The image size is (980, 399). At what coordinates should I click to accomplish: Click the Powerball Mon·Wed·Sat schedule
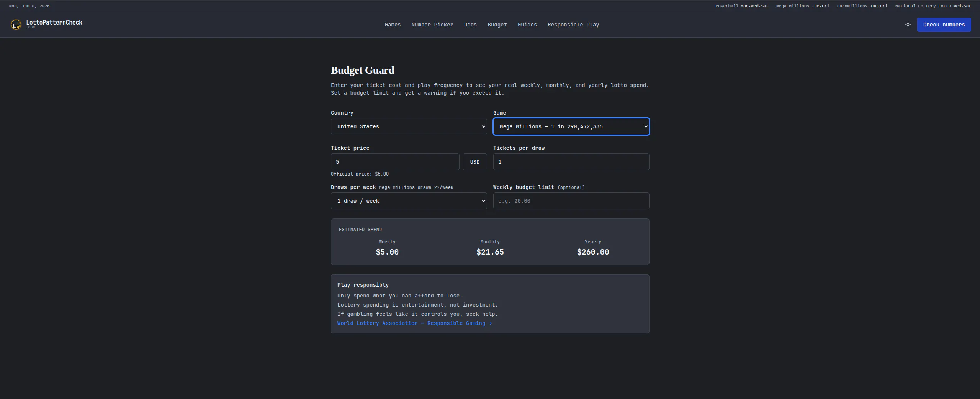tap(742, 6)
